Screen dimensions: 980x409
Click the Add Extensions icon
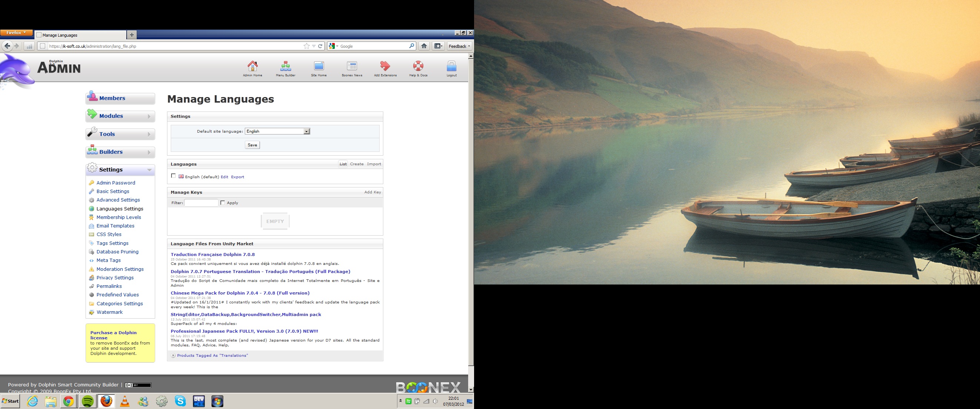385,67
